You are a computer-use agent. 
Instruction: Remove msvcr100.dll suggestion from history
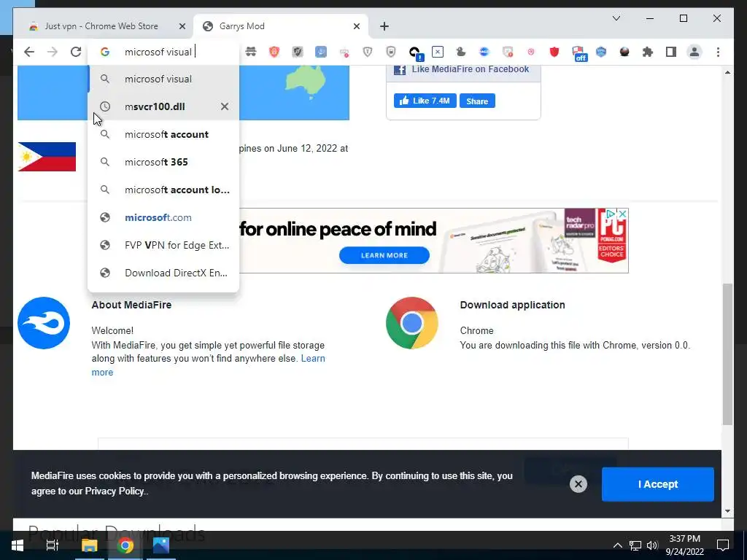(x=225, y=106)
